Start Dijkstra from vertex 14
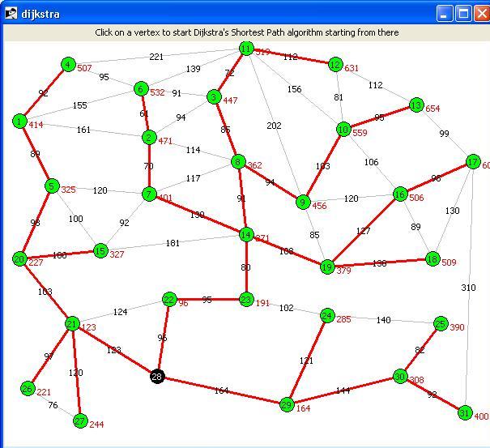 pos(246,235)
